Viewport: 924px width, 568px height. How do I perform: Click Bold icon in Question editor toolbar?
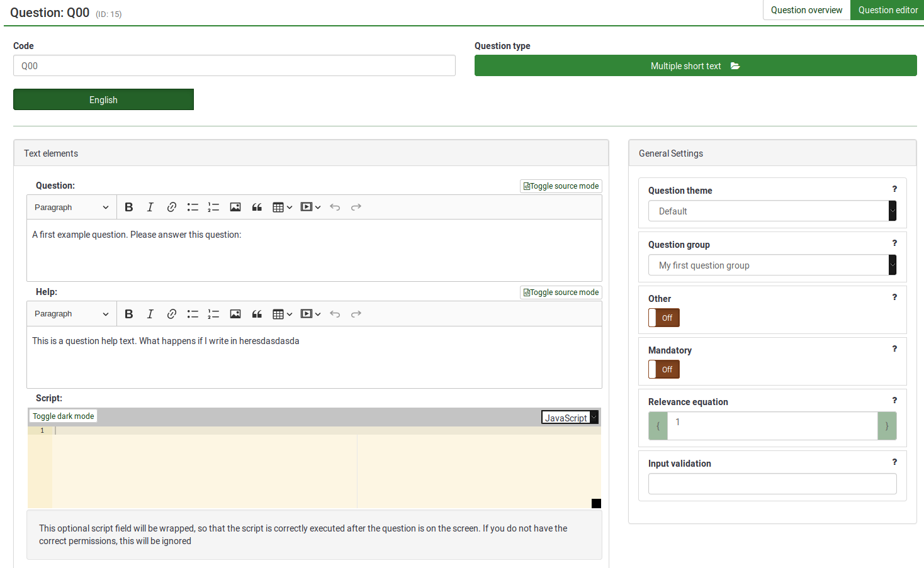(x=129, y=208)
